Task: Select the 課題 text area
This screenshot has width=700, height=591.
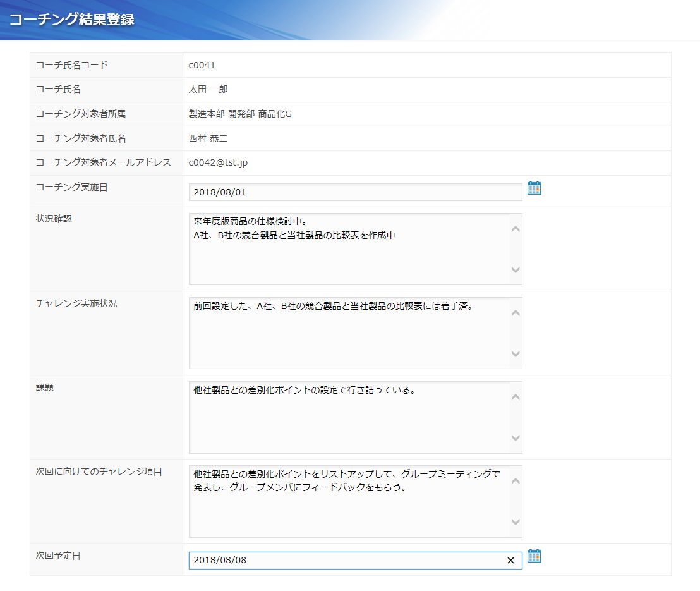Action: tap(349, 417)
